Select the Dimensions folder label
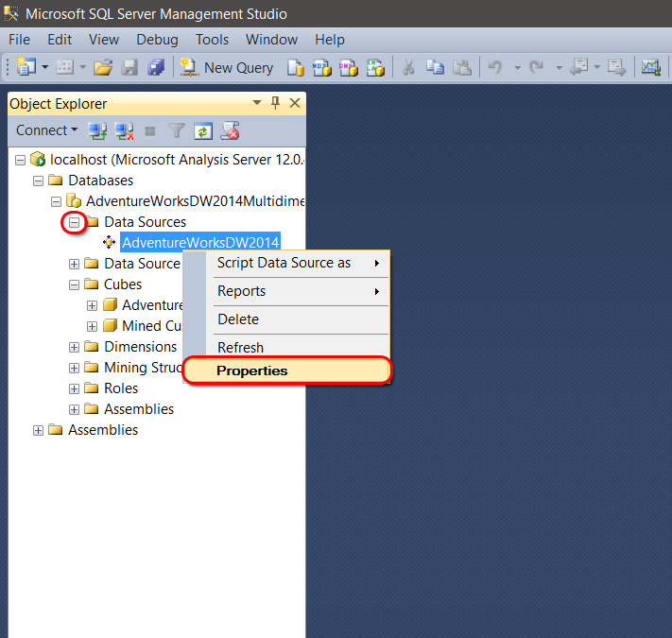Viewport: 672px width, 638px height. pos(140,347)
